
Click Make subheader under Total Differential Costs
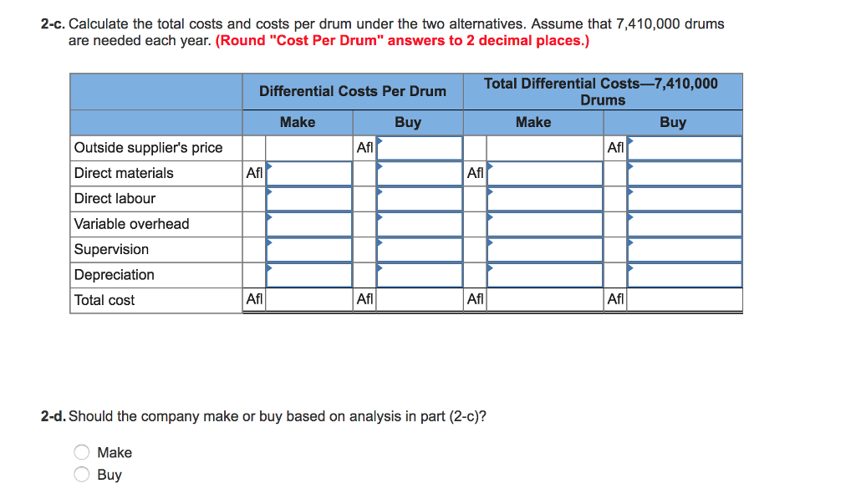click(533, 122)
